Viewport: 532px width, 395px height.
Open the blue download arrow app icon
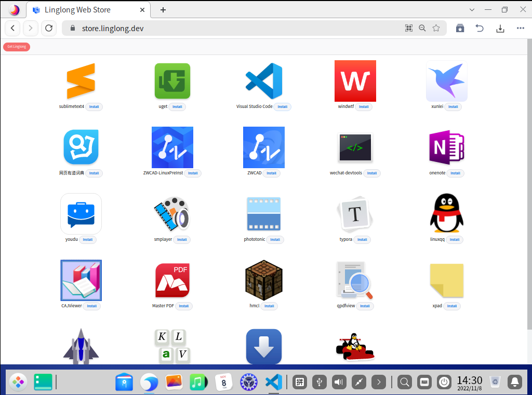[264, 347]
